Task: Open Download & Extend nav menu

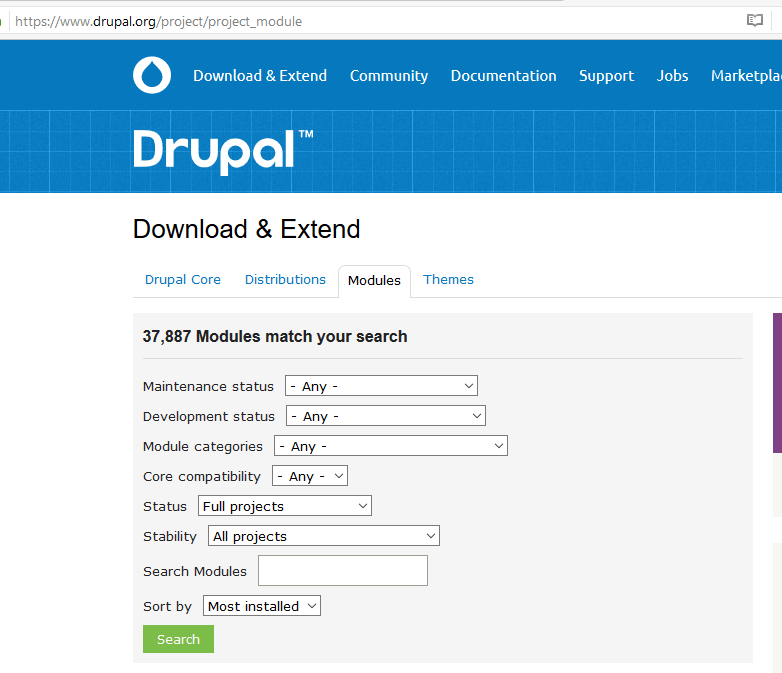Action: 260,76
